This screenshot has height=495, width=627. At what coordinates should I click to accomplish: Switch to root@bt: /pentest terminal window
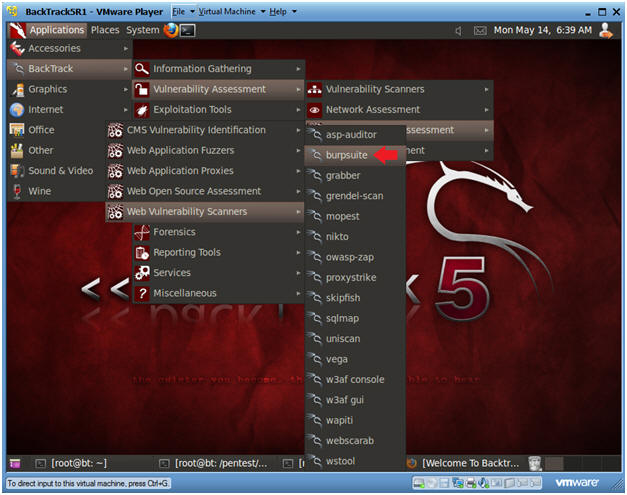click(214, 463)
